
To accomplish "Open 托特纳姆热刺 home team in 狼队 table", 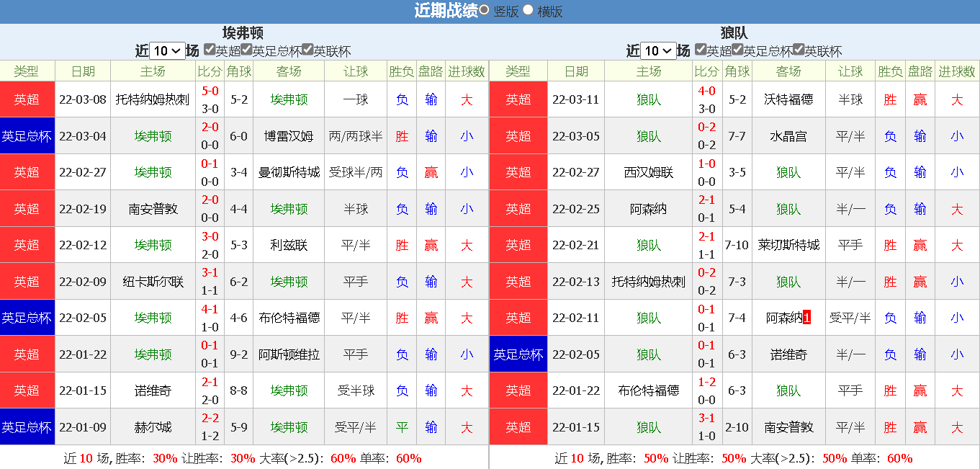I will [x=649, y=282].
